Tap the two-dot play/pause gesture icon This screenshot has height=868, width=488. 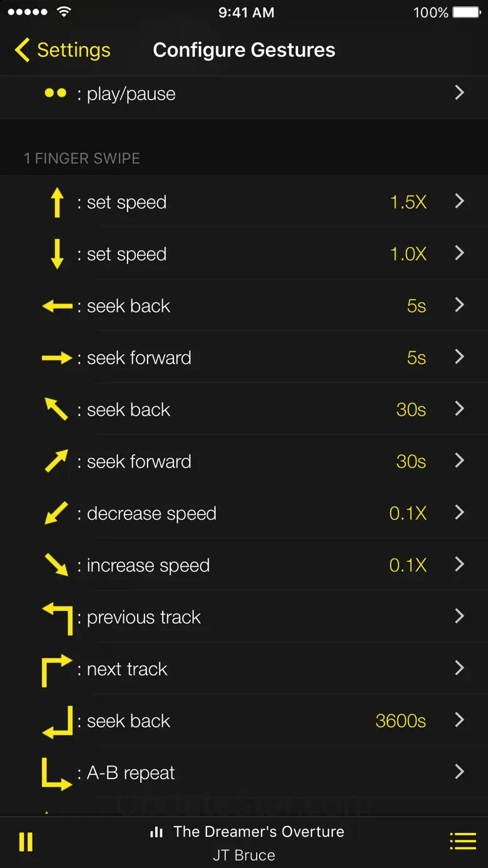click(x=55, y=94)
